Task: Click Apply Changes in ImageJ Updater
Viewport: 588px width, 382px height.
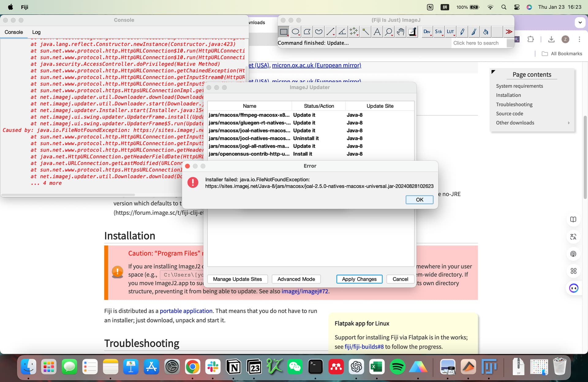Action: (359, 279)
